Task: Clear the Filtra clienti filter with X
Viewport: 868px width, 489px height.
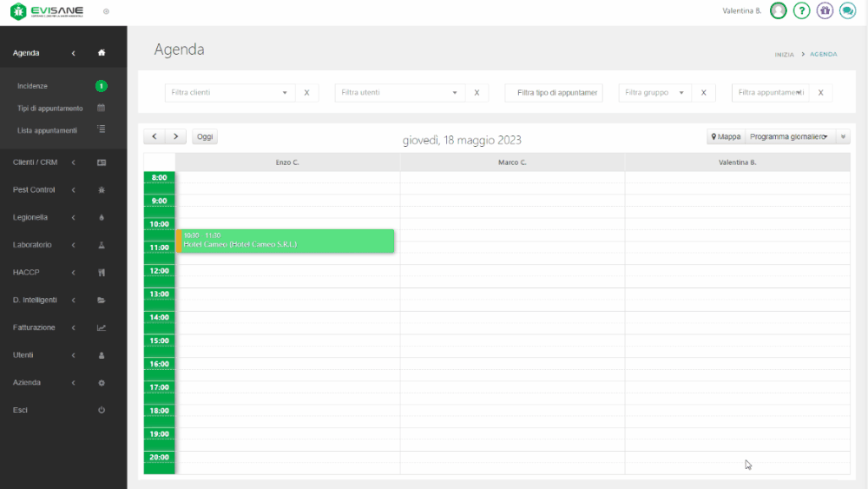Action: (306, 93)
